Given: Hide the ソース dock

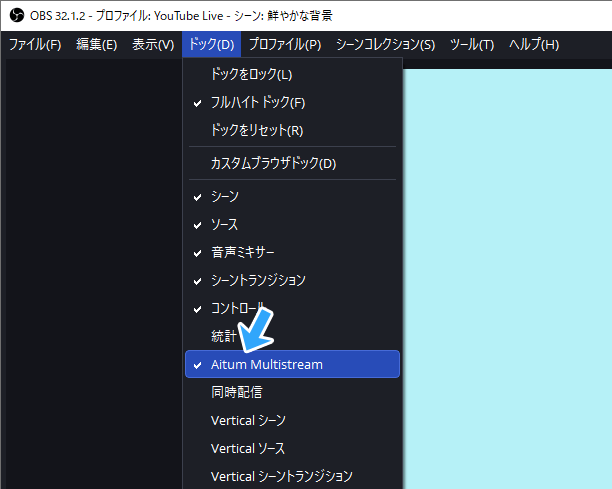Looking at the screenshot, I should click(292, 224).
